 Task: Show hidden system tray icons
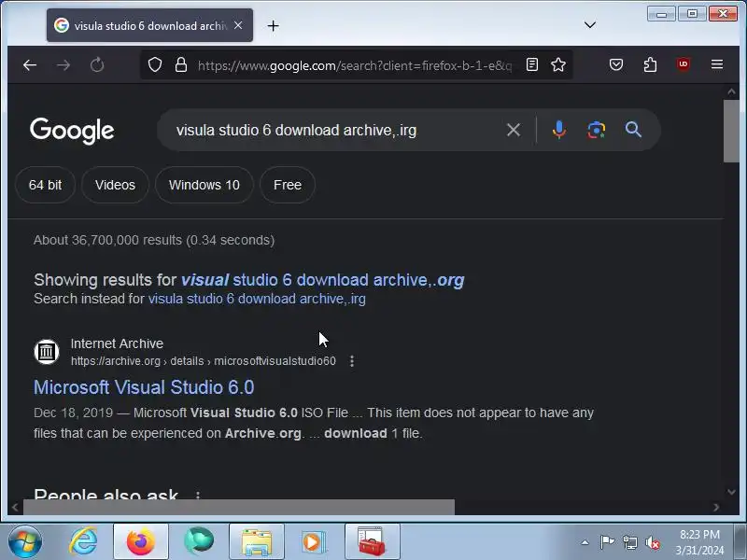click(x=585, y=542)
